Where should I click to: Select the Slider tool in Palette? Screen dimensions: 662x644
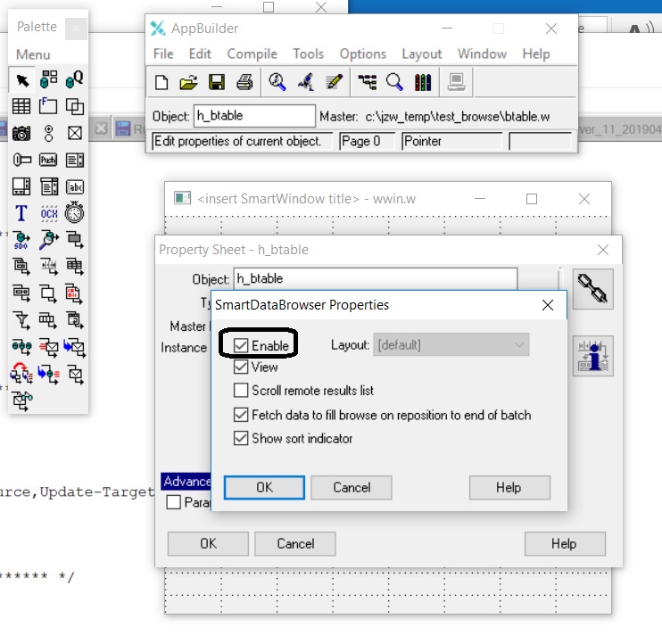[x=21, y=160]
